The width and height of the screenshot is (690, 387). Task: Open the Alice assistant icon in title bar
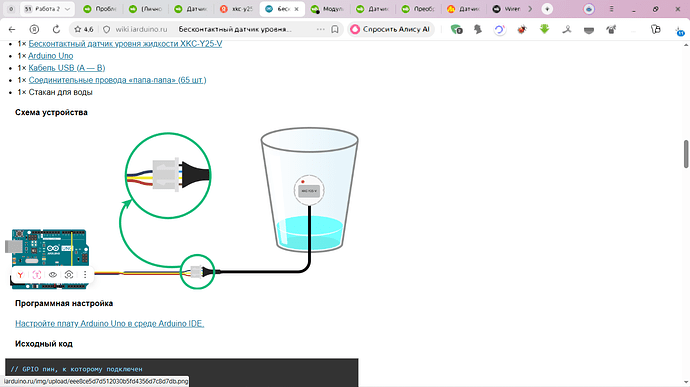coord(589,9)
